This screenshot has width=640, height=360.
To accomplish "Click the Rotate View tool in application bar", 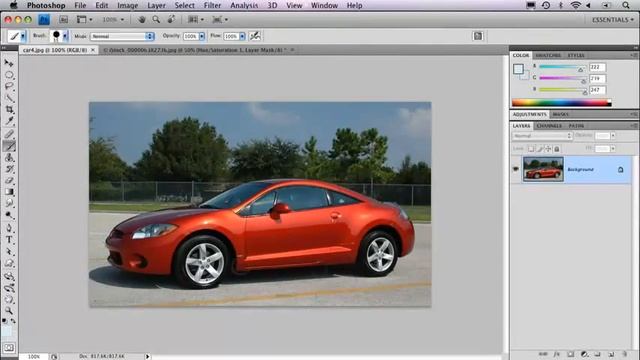I will pyautogui.click(x=171, y=19).
